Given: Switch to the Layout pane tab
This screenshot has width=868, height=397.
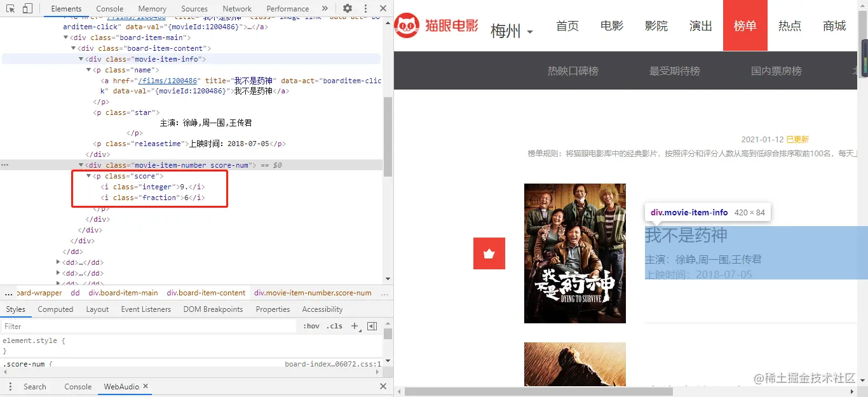Looking at the screenshot, I should click(97, 309).
